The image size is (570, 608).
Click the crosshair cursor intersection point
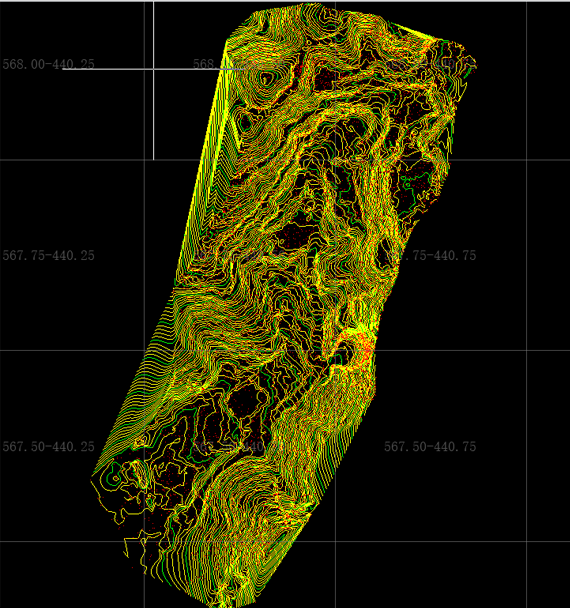(154, 69)
